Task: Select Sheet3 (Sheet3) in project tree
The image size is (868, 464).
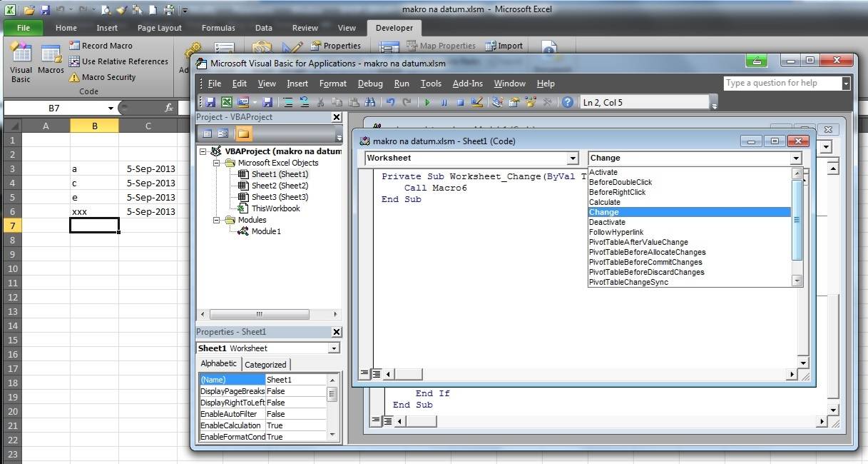Action: [280, 197]
